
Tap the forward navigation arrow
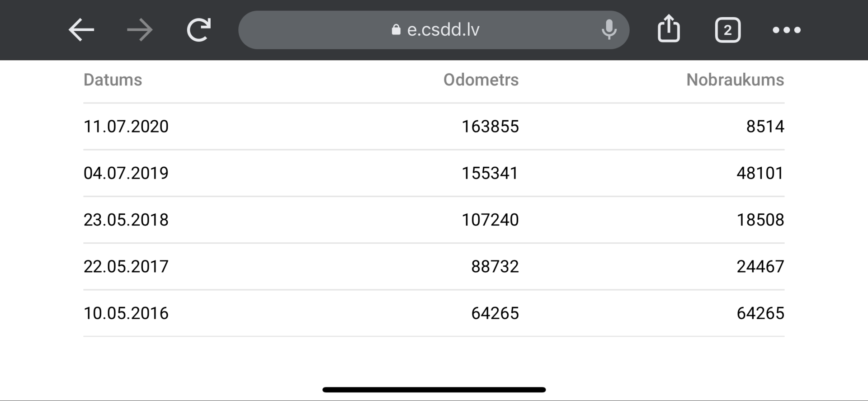(x=140, y=30)
